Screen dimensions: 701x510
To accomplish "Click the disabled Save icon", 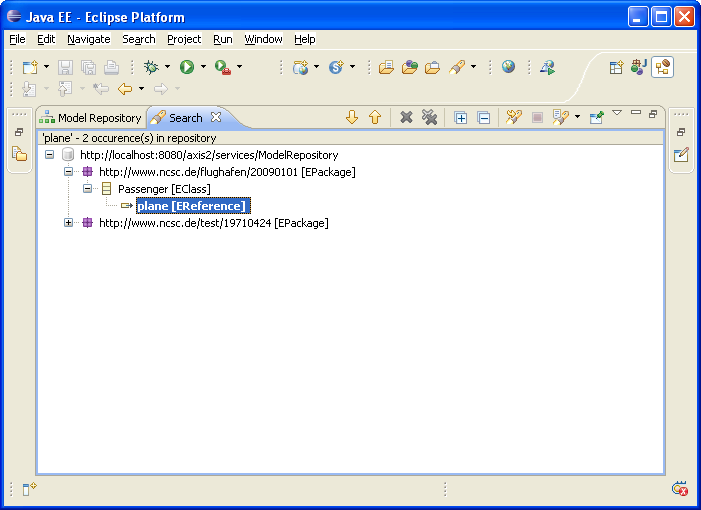I will [x=65, y=67].
